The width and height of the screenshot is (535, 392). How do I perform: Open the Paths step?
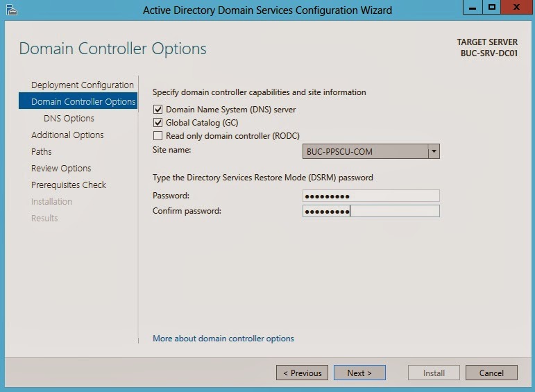coord(41,151)
